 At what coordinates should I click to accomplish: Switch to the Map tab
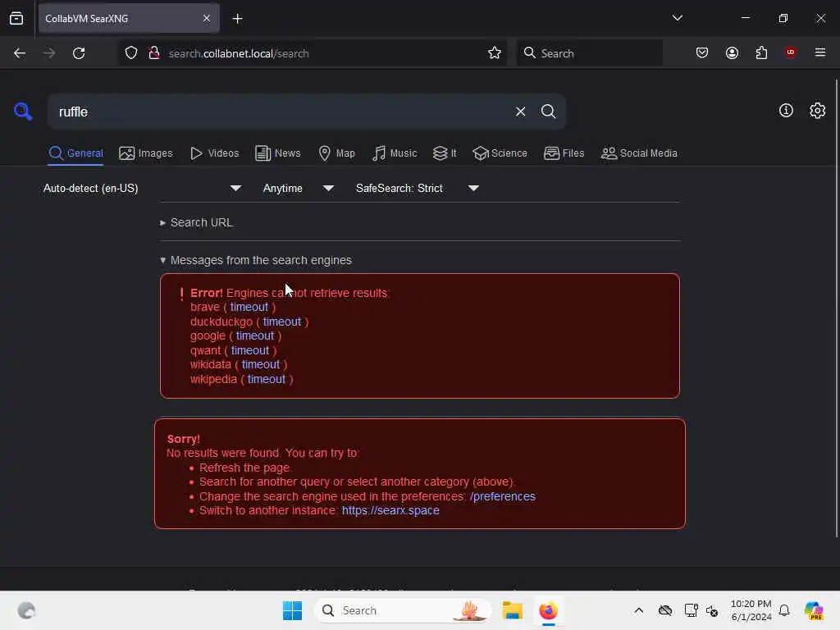point(336,153)
